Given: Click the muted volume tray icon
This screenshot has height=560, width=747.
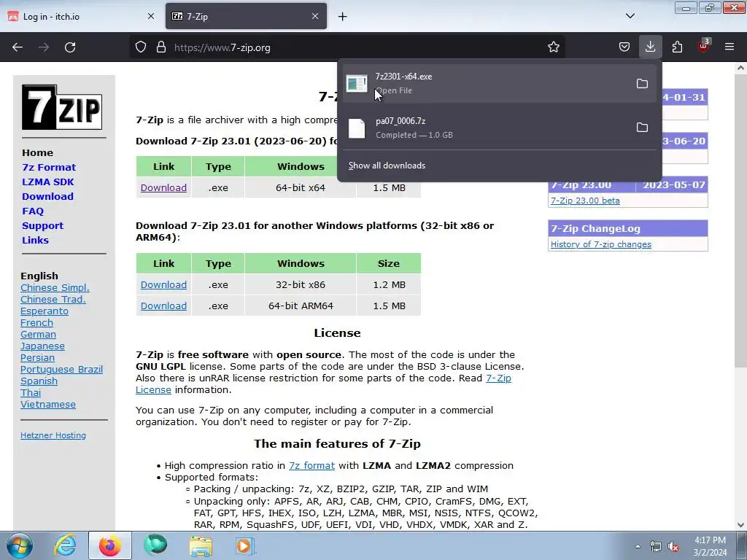Looking at the screenshot, I should click(673, 547).
